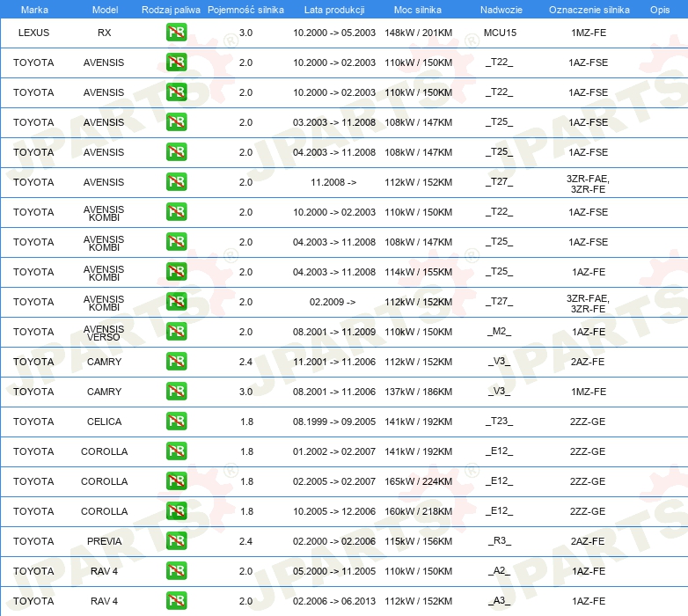Click the 02.2009 -> production years cell
The width and height of the screenshot is (688, 616).
(333, 302)
